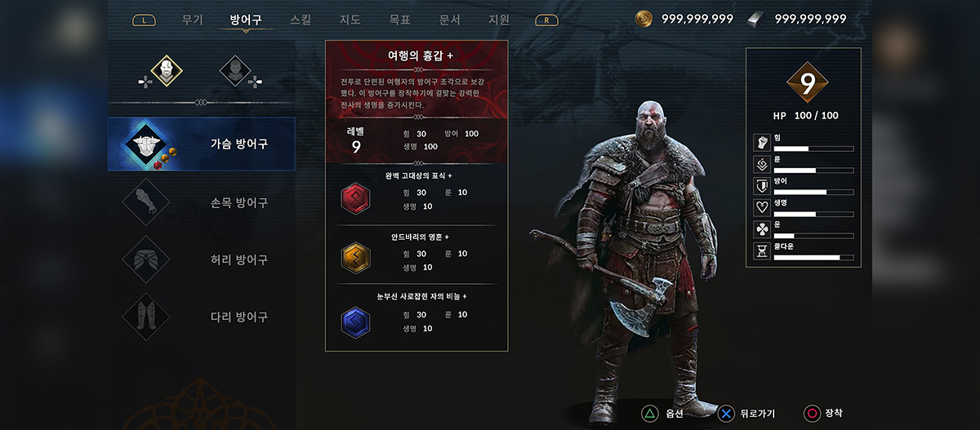
Task: Click the 운 luck clover icon
Action: click(761, 229)
